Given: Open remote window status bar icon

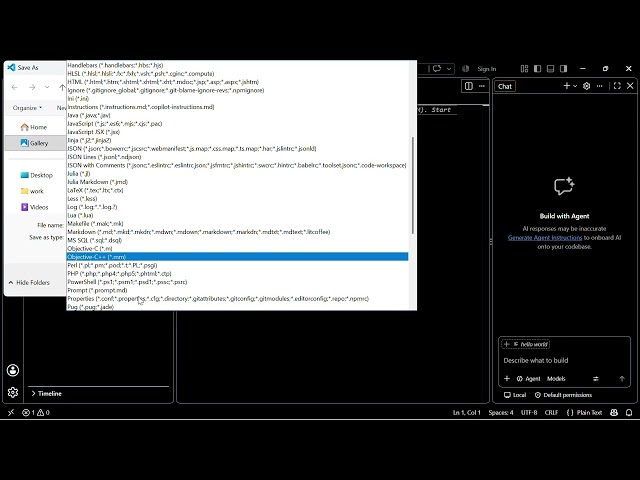Looking at the screenshot, I should pyautogui.click(x=11, y=412).
